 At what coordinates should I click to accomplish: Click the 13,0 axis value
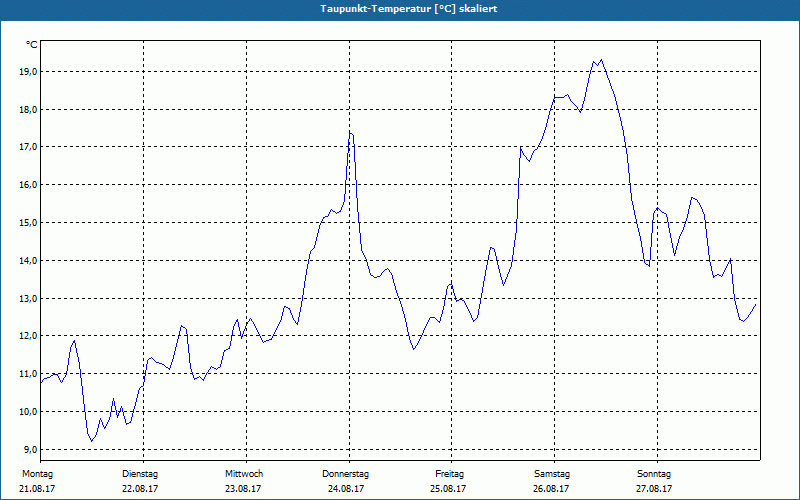pos(29,298)
